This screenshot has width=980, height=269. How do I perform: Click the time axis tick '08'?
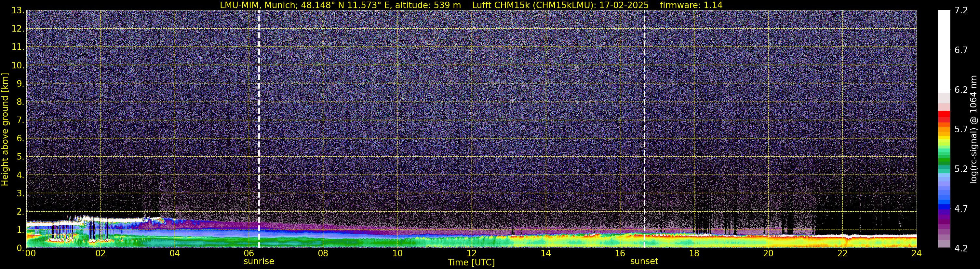pyautogui.click(x=323, y=253)
